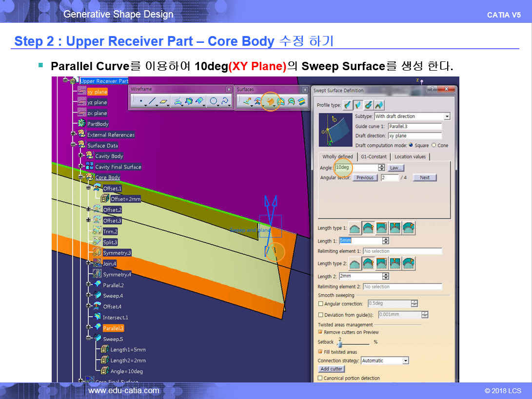Open the Location values tab
The height and width of the screenshot is (399, 532).
[x=410, y=156]
